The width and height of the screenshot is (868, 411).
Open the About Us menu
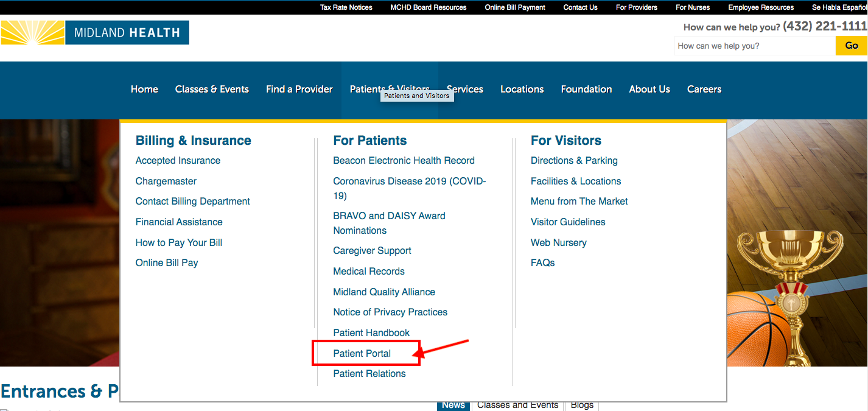pos(649,89)
